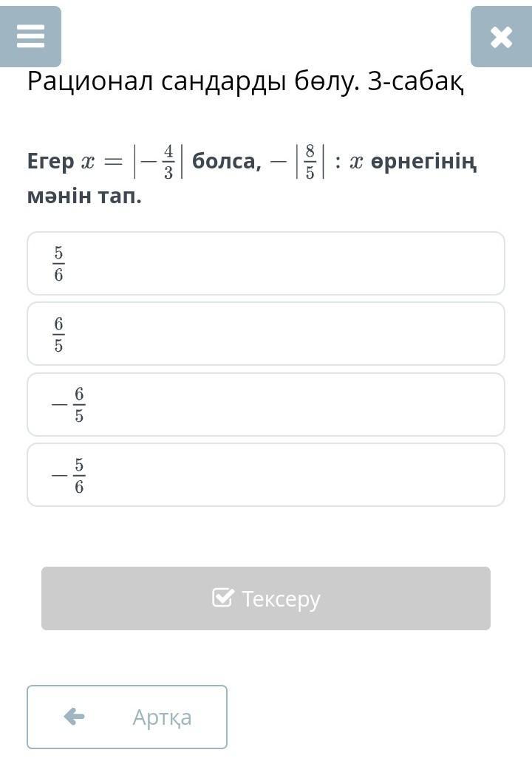532x778 pixels.
Task: Click the Тексеру check button
Action: (x=266, y=598)
